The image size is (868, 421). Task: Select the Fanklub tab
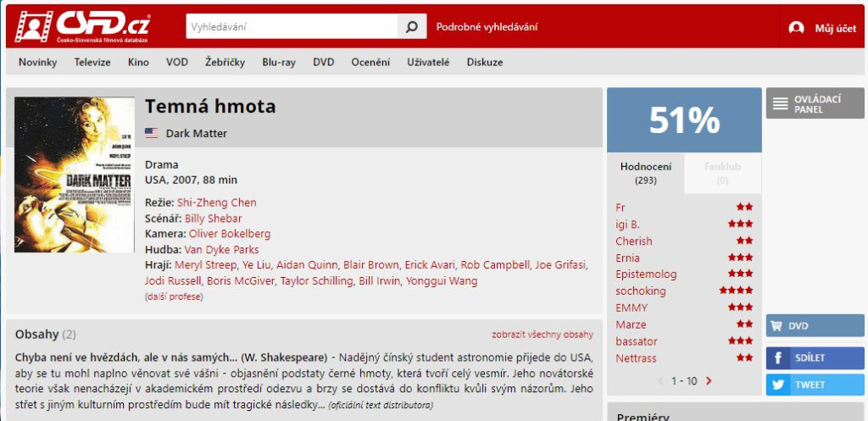(x=722, y=173)
